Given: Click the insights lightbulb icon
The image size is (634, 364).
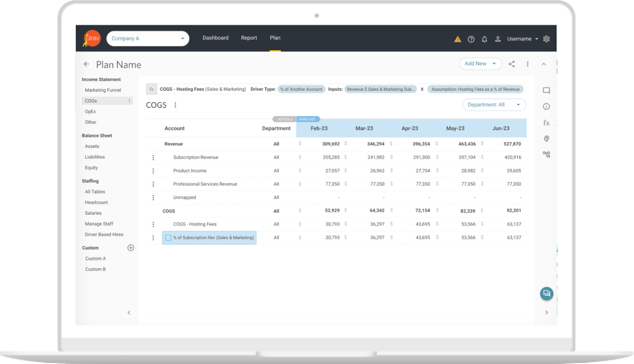Looking at the screenshot, I should (546, 138).
